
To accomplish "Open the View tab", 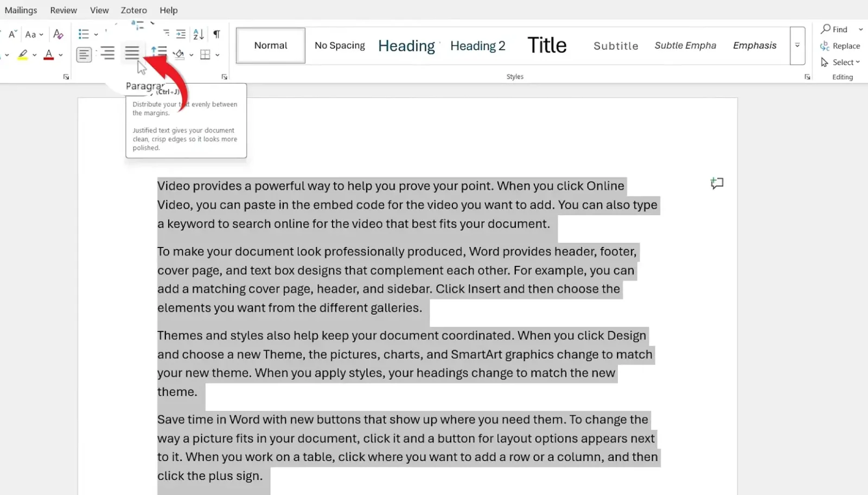I will point(99,10).
